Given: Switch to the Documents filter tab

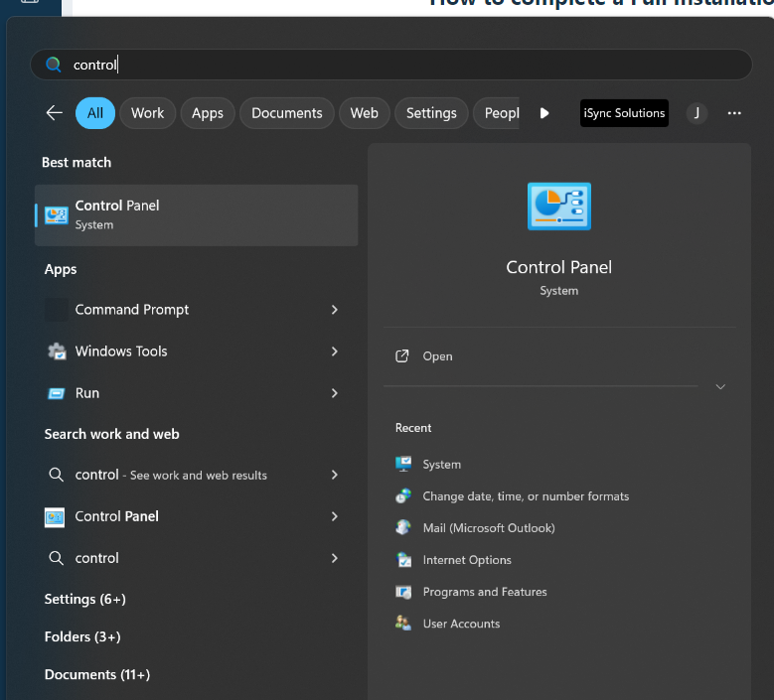Looking at the screenshot, I should tap(287, 113).
